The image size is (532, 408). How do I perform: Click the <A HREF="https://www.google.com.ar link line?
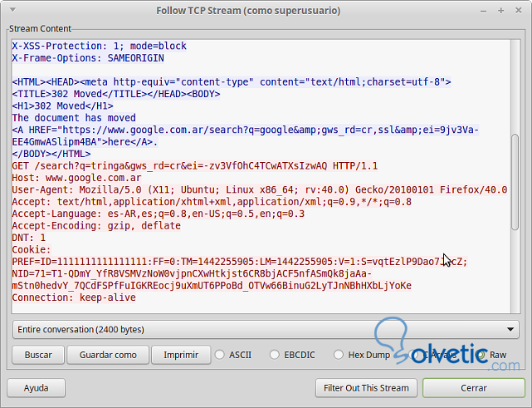coord(246,130)
